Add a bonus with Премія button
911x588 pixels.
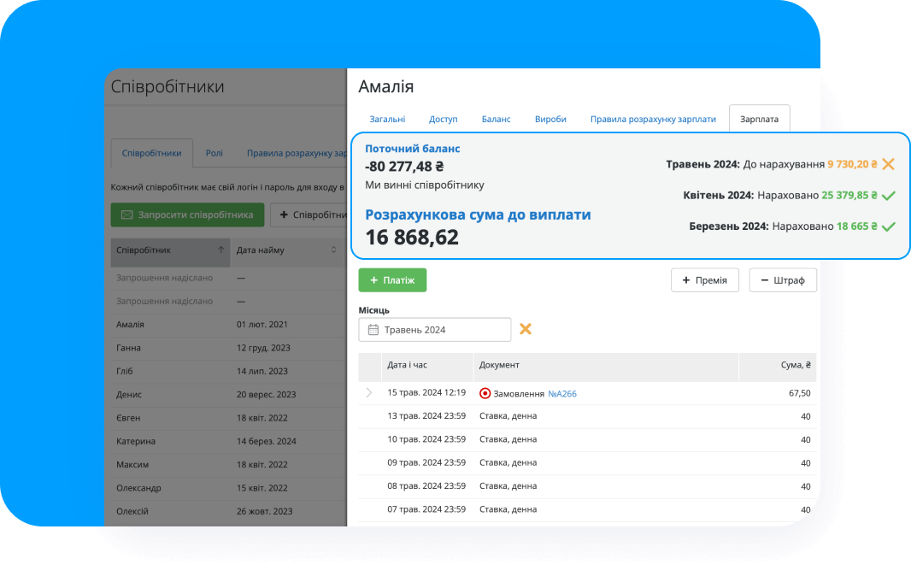704,280
